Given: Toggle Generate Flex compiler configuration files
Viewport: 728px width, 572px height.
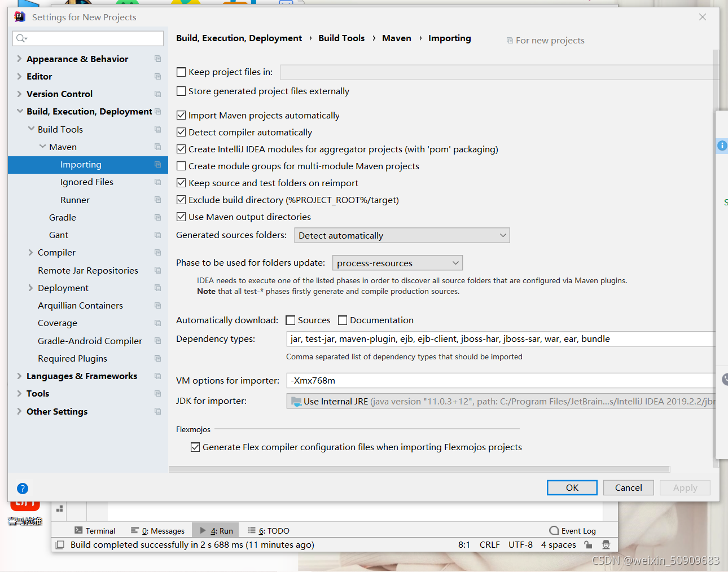Looking at the screenshot, I should pyautogui.click(x=195, y=447).
